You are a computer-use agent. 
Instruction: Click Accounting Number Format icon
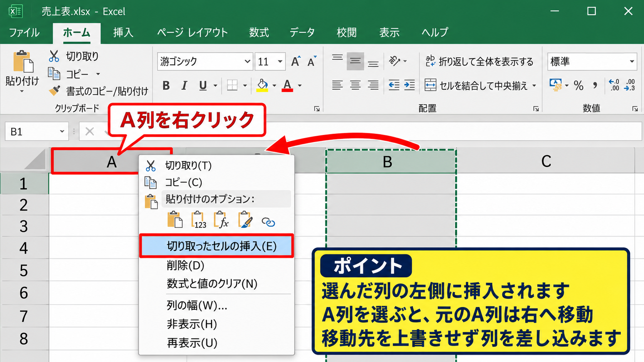click(556, 85)
